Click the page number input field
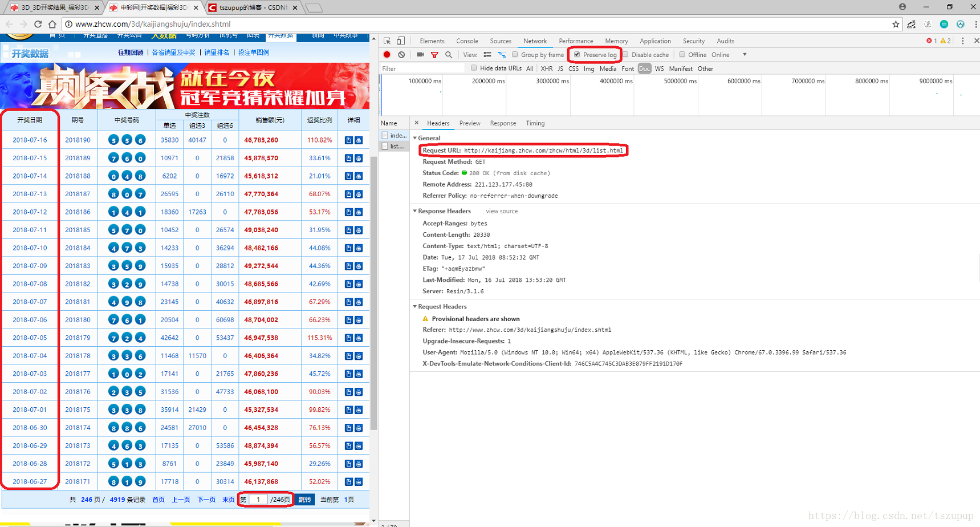Screen dimensions: 980x527 point(258,500)
